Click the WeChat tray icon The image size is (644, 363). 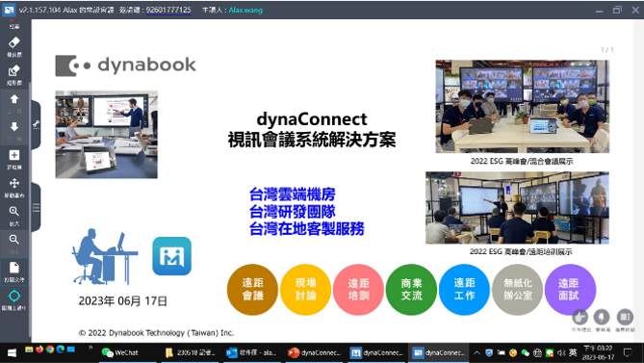click(x=526, y=352)
